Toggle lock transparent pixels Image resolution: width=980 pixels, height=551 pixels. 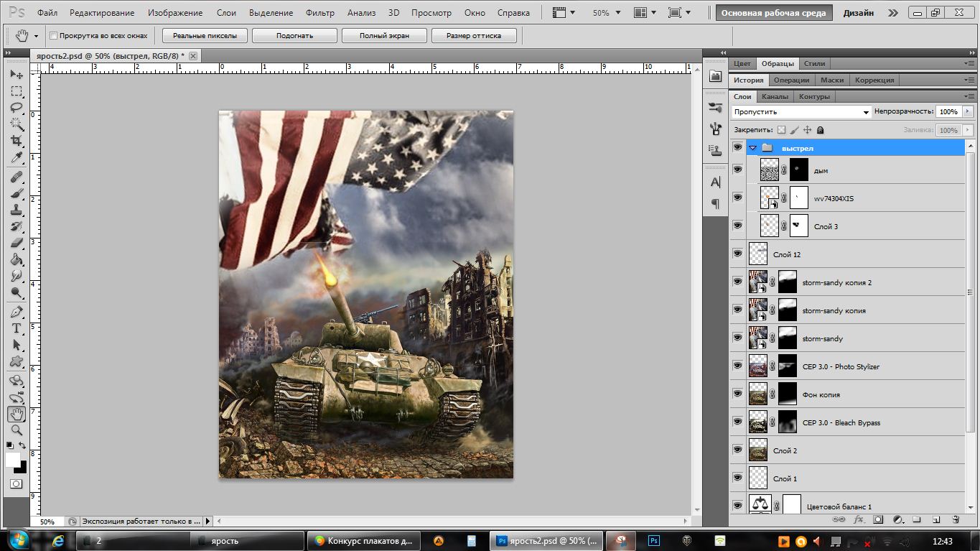point(782,130)
